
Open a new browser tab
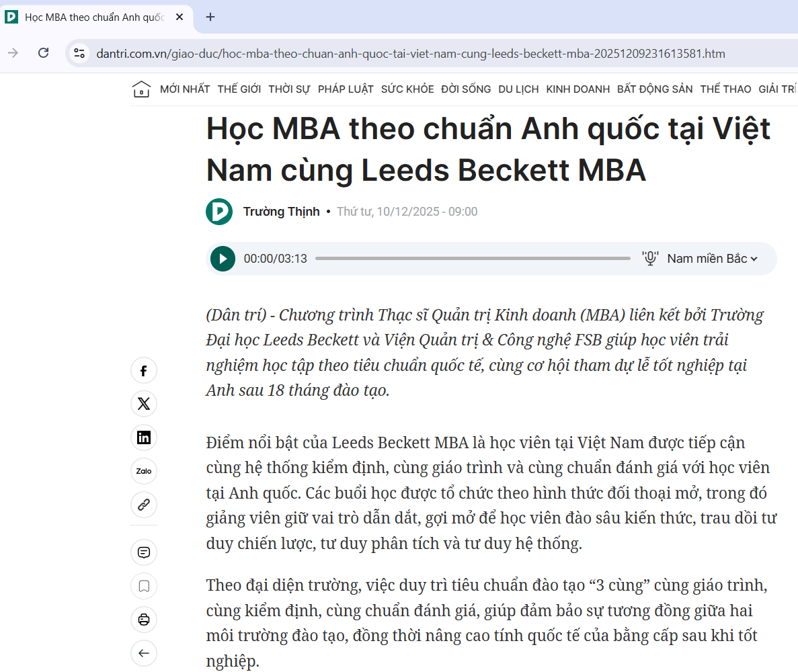[210, 17]
